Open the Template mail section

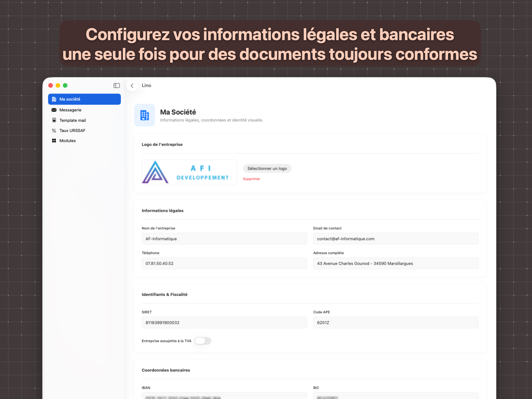(x=84, y=120)
